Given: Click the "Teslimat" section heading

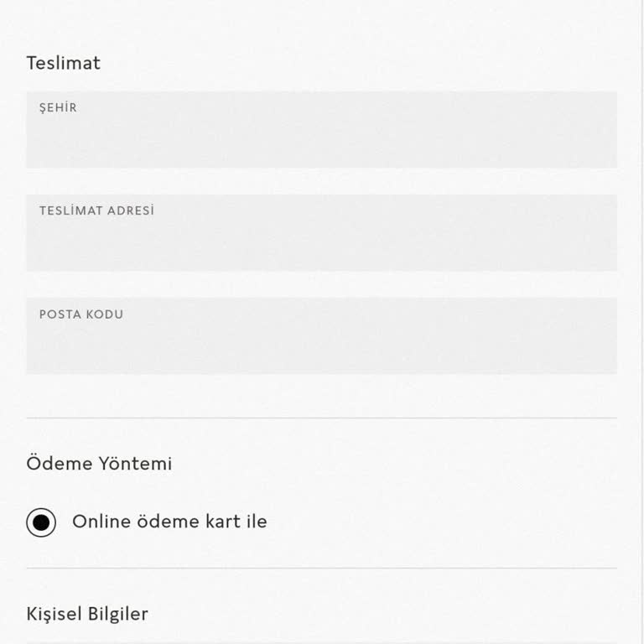Looking at the screenshot, I should pyautogui.click(x=63, y=63).
